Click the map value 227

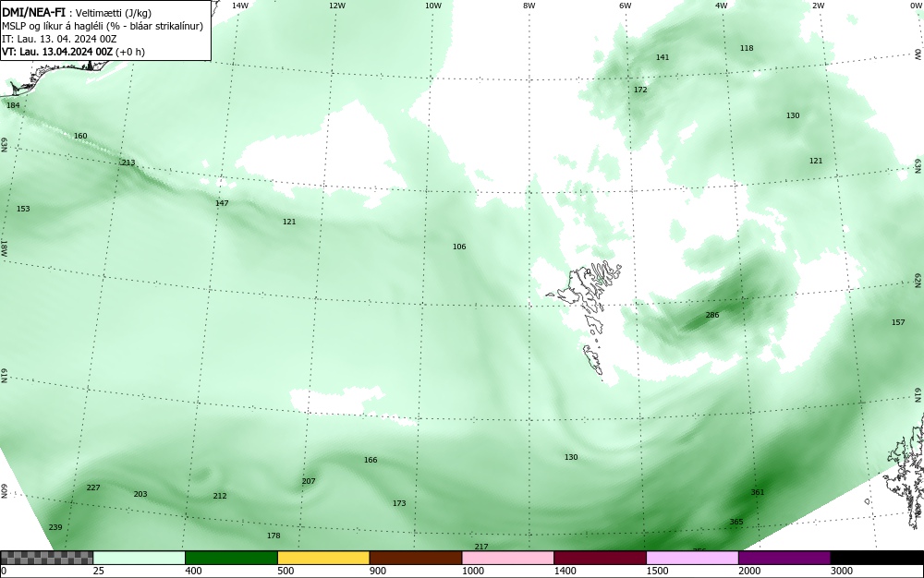coord(93,488)
